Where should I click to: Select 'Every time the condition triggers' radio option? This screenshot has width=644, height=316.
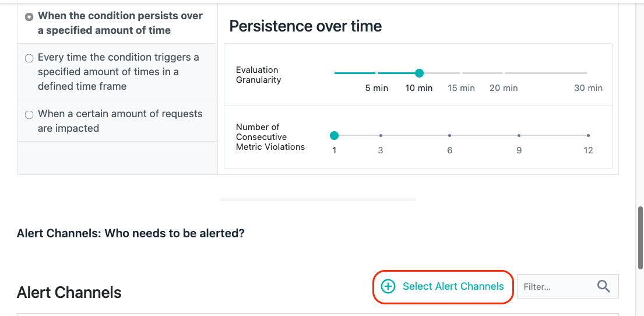(29, 58)
